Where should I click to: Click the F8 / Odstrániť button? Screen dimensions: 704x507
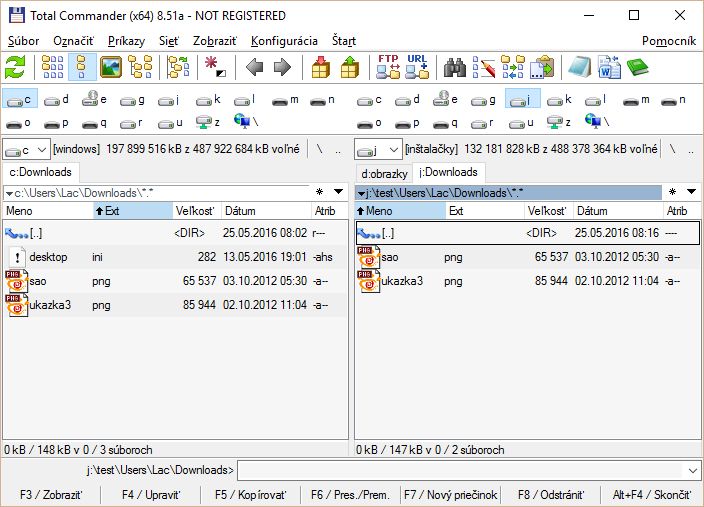[x=551, y=495]
